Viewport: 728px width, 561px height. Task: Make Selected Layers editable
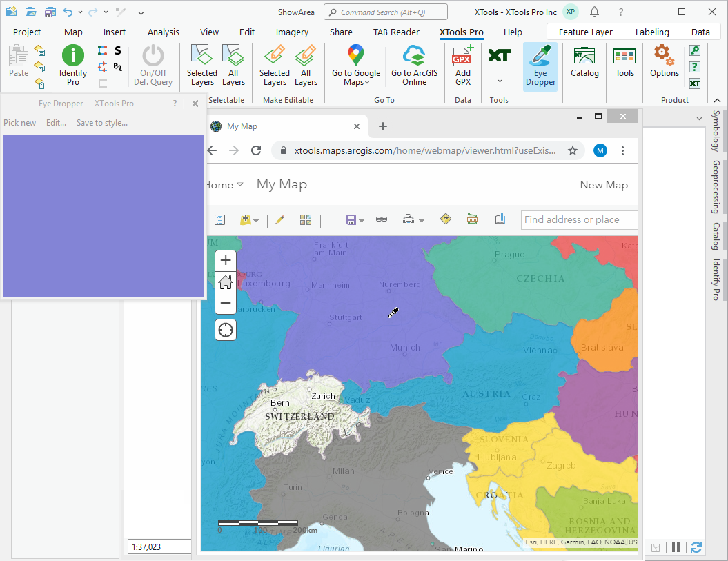tap(274, 66)
